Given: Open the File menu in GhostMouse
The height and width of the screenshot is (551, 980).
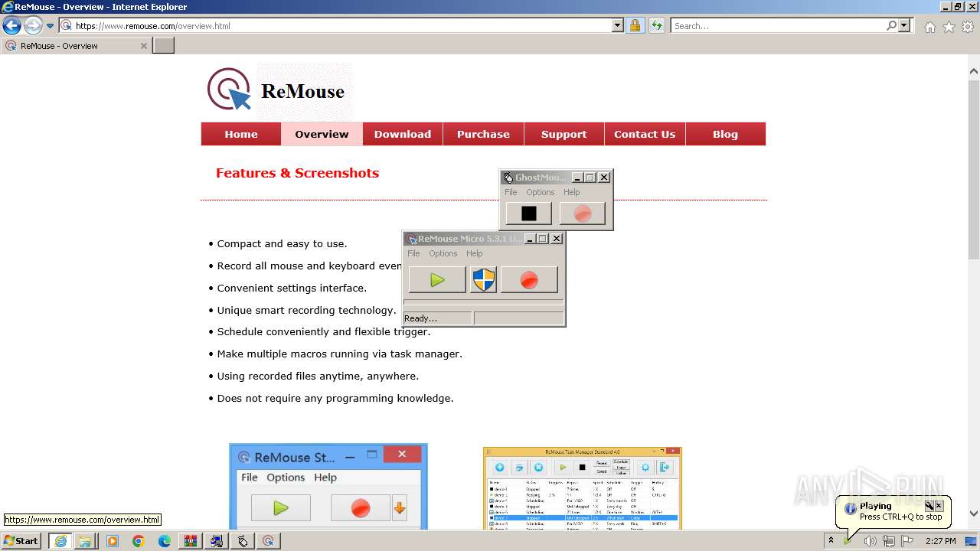Looking at the screenshot, I should pos(511,192).
